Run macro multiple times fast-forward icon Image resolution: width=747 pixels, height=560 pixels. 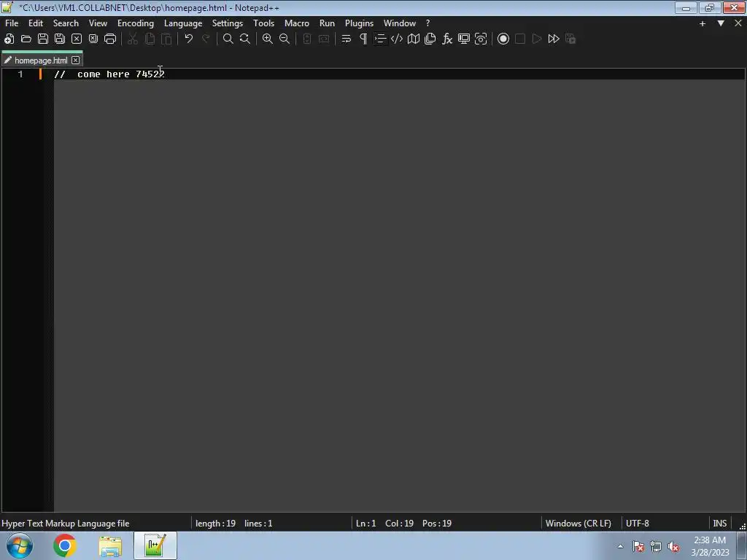(x=554, y=39)
